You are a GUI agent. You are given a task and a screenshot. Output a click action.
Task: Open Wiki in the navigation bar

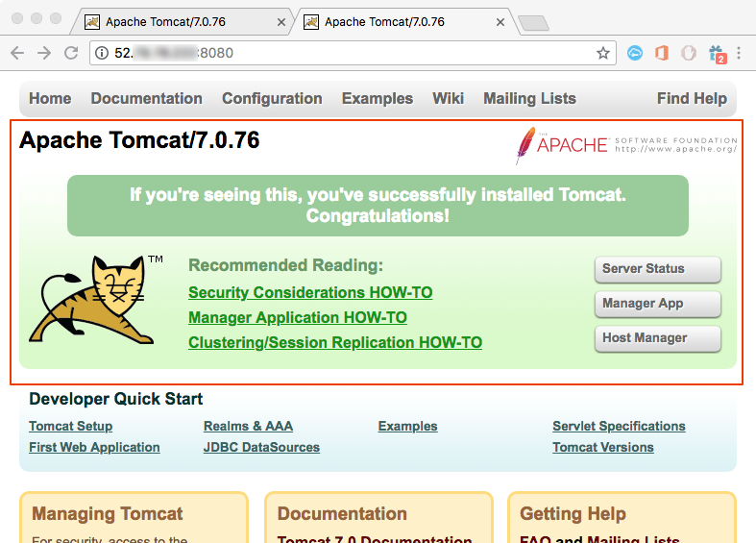coord(448,98)
